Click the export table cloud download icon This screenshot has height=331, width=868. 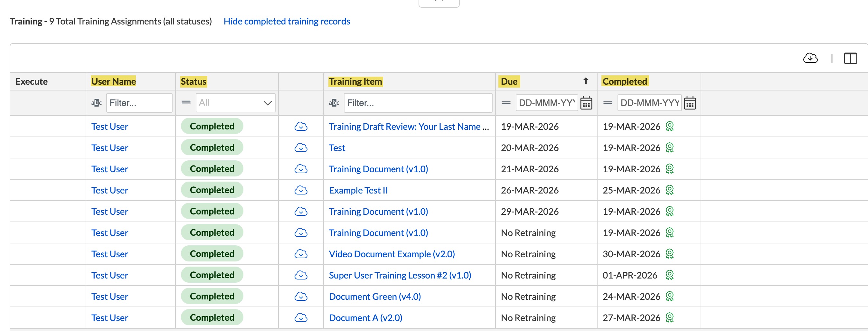(810, 58)
